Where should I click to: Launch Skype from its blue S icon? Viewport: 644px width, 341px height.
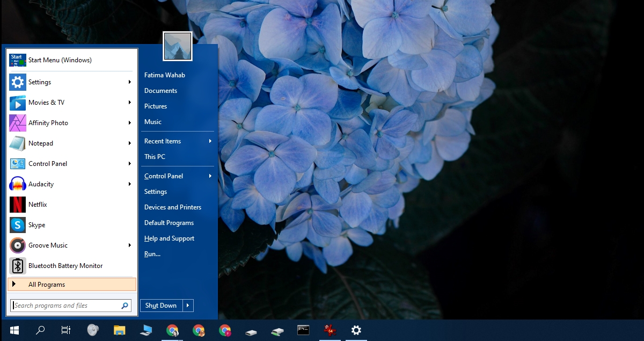click(18, 225)
